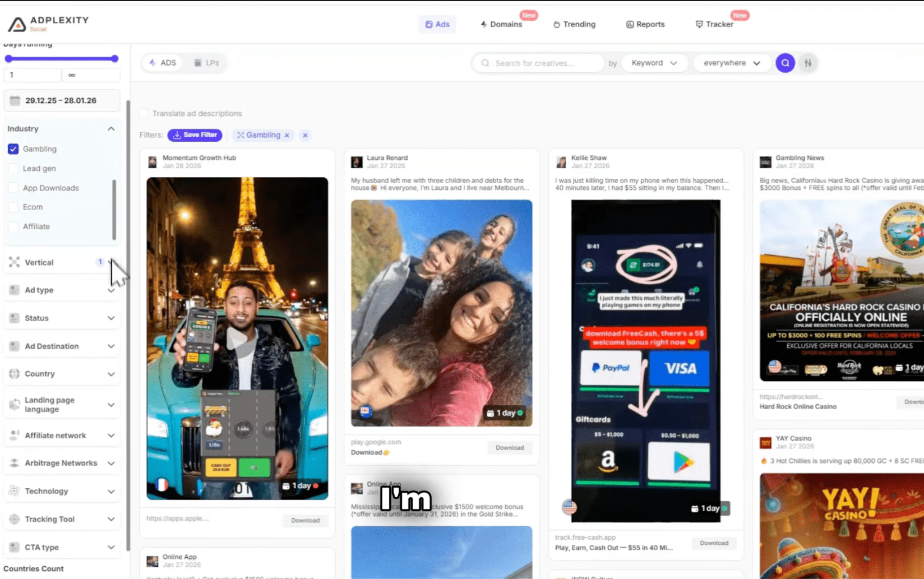924x579 pixels.
Task: Click the Technology filter icon
Action: 14,491
